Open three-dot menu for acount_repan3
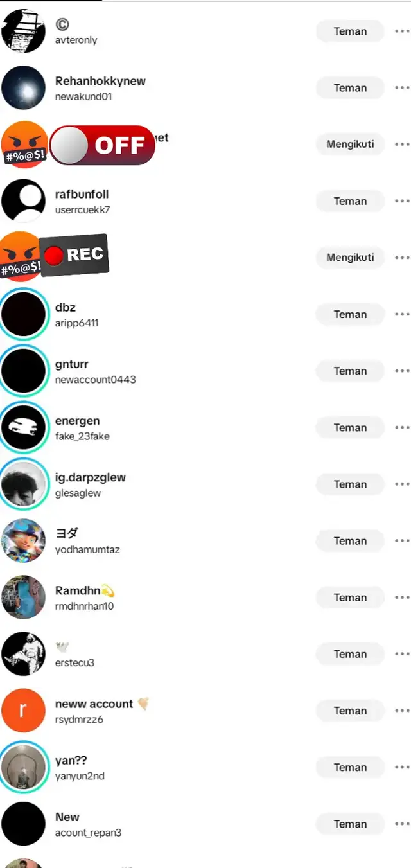Screen dimensions: 411x868 (x=403, y=824)
